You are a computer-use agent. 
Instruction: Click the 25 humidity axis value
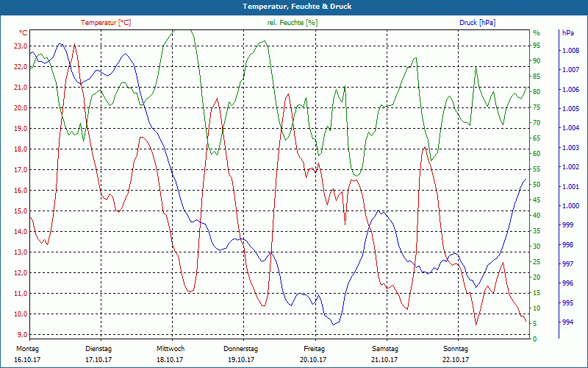pyautogui.click(x=537, y=262)
